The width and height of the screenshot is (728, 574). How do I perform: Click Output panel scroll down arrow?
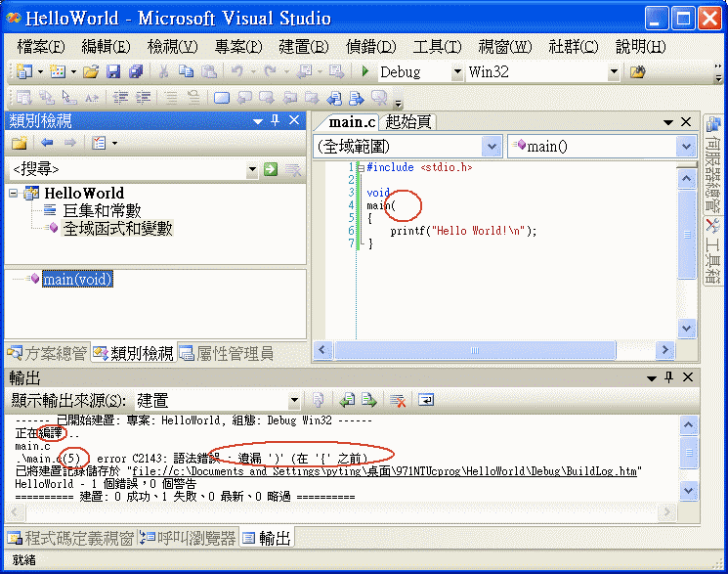[x=688, y=490]
